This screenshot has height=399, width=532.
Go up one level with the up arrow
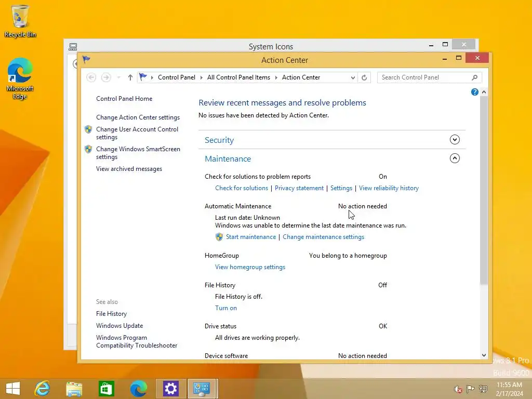coord(130,77)
